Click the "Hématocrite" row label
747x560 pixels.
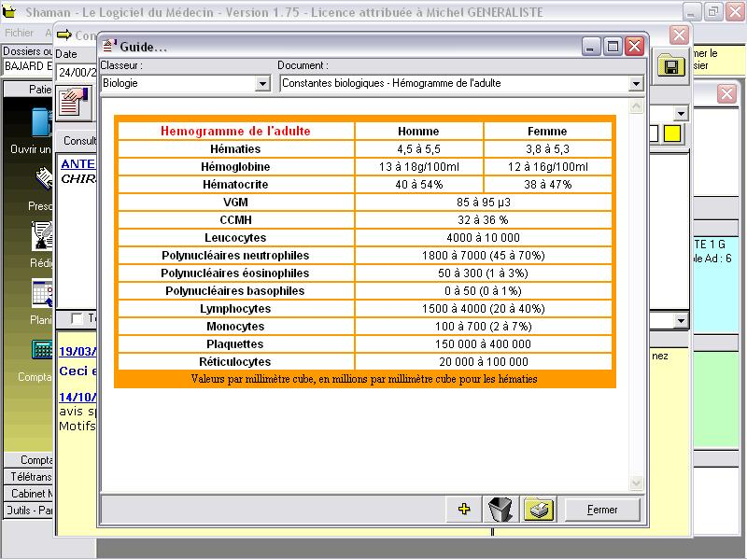tap(235, 184)
